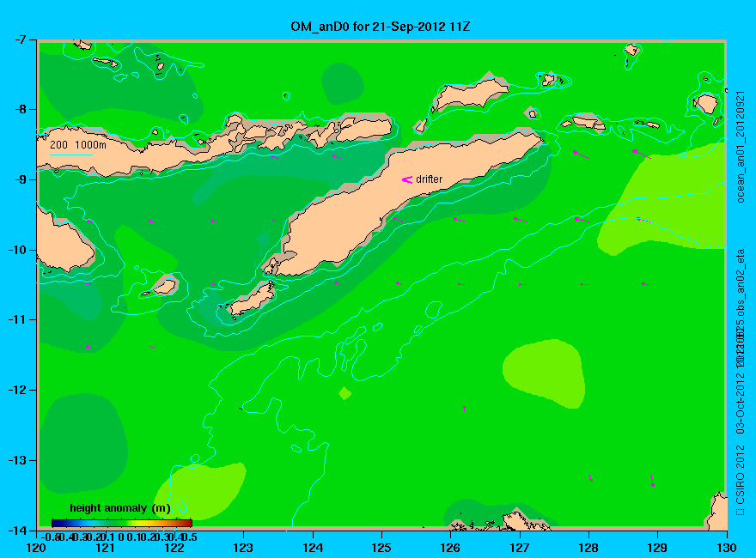Viewport: 756px width, 558px height.
Task: Click the "drifter" label text
Action: point(429,179)
